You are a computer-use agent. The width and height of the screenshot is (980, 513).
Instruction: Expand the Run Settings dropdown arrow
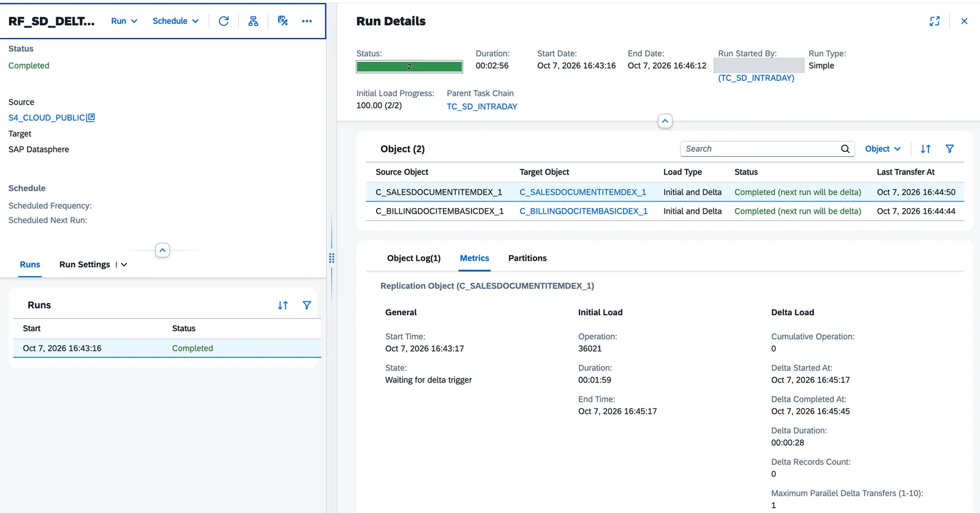pyautogui.click(x=124, y=264)
